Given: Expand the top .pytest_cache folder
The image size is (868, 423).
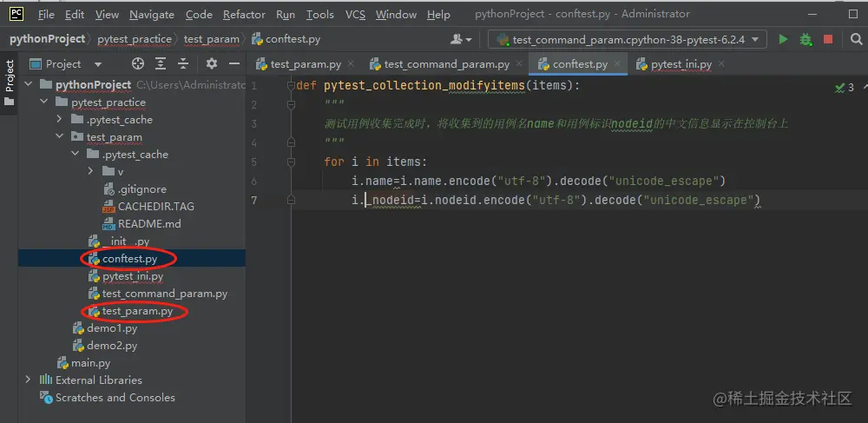Looking at the screenshot, I should pyautogui.click(x=60, y=120).
